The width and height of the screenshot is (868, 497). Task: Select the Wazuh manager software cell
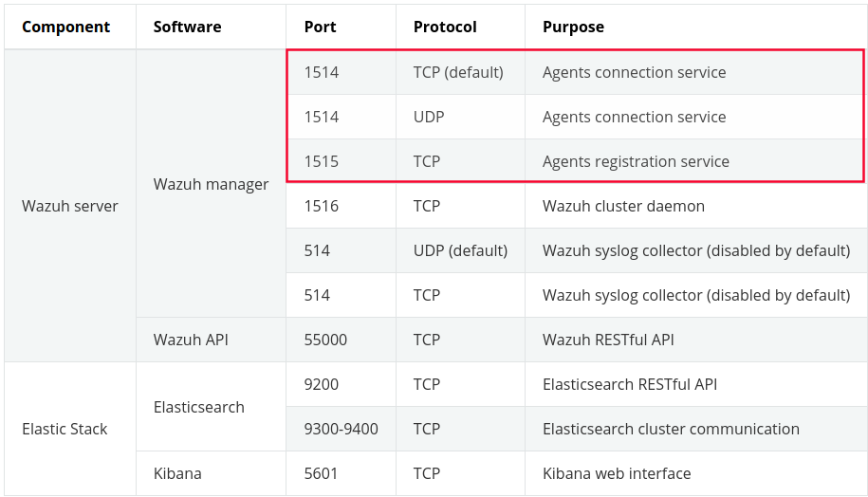tap(211, 184)
